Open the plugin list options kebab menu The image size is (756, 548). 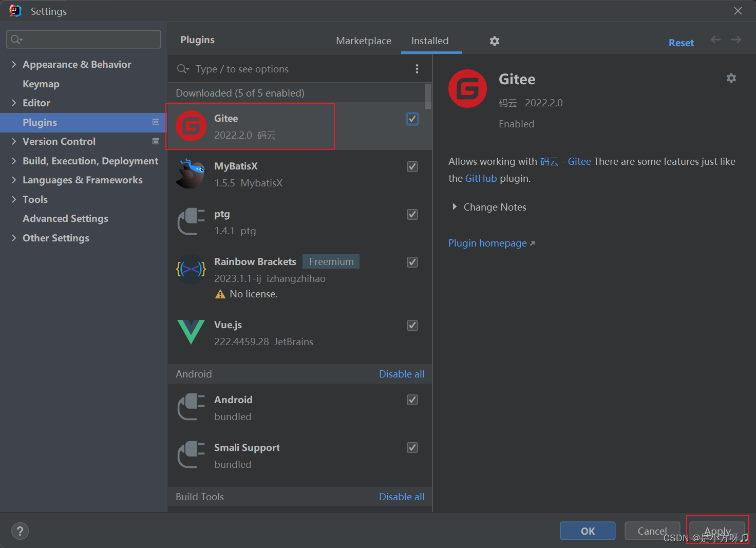coord(417,69)
